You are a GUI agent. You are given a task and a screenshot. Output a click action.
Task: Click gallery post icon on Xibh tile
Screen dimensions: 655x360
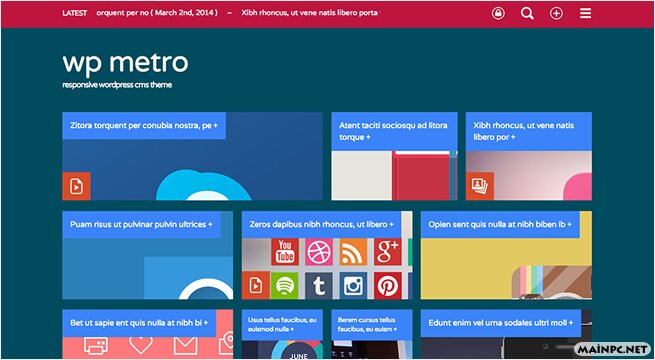(x=480, y=186)
